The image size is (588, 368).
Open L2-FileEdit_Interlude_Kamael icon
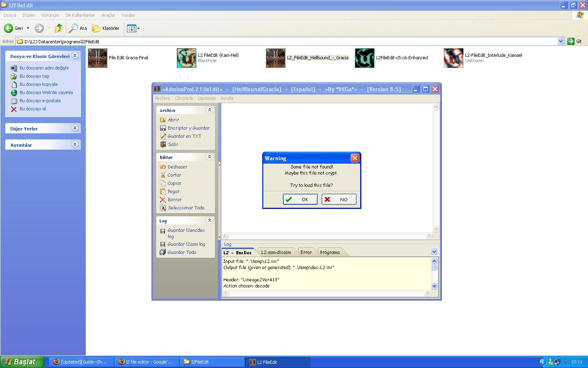pyautogui.click(x=454, y=58)
